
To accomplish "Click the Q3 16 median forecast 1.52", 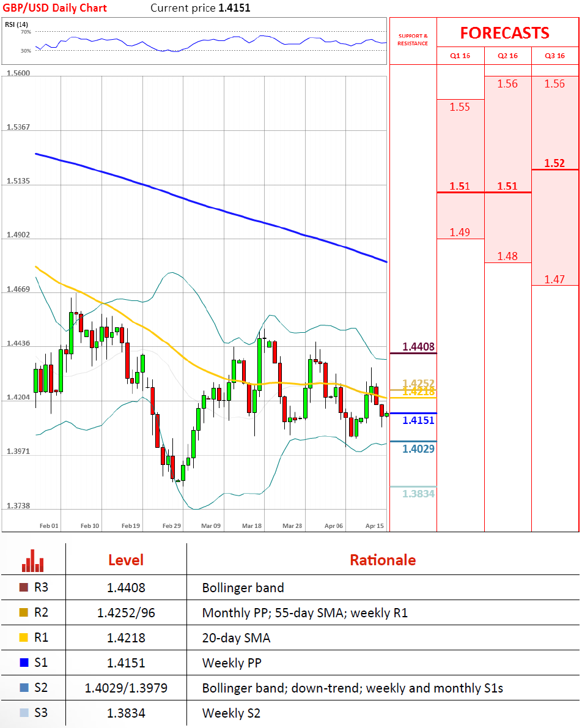I will click(x=554, y=163).
